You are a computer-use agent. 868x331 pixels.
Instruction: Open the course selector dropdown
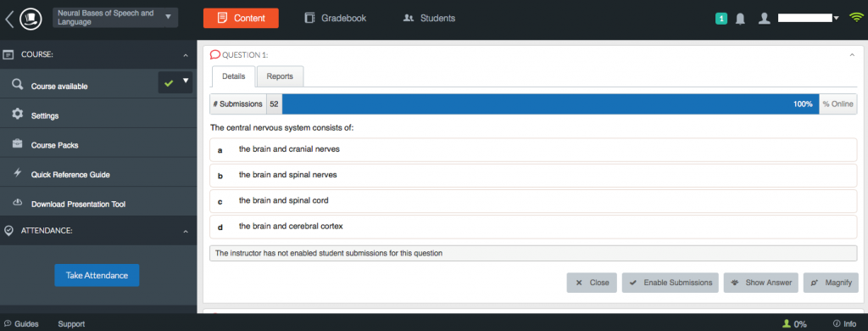coord(115,17)
